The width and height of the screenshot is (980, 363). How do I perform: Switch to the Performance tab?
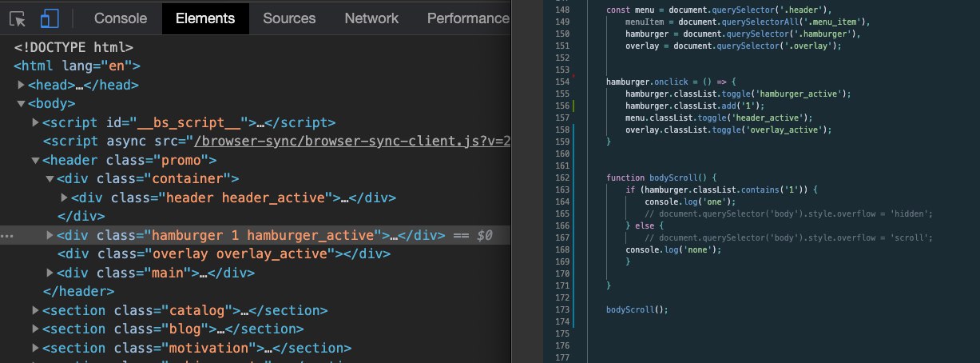tap(467, 18)
